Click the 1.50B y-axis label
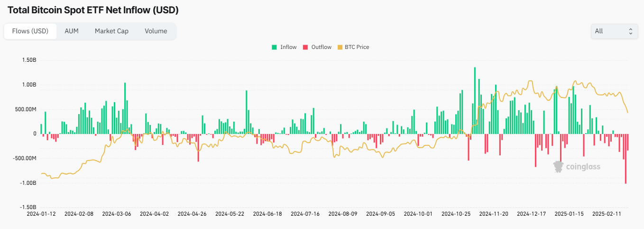Image resolution: width=644 pixels, height=229 pixels. [x=29, y=60]
